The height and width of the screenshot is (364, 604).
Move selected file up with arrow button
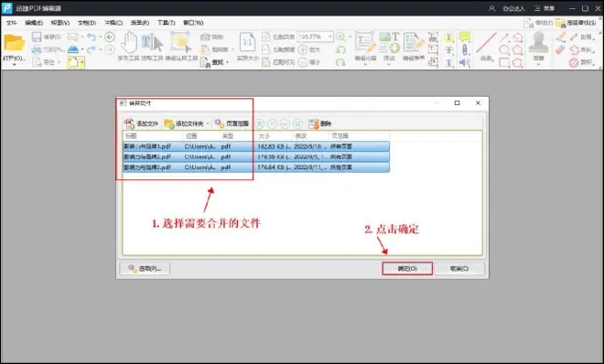[273, 123]
